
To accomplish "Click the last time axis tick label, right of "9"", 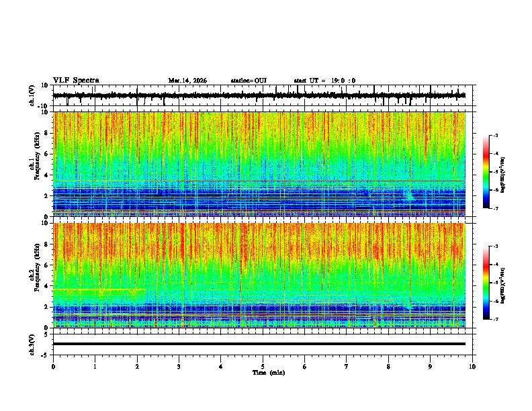I will click(472, 367).
